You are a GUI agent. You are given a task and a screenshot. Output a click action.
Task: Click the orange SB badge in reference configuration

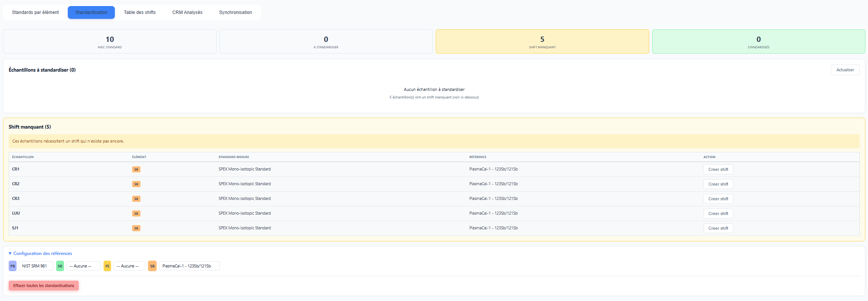pos(152,266)
